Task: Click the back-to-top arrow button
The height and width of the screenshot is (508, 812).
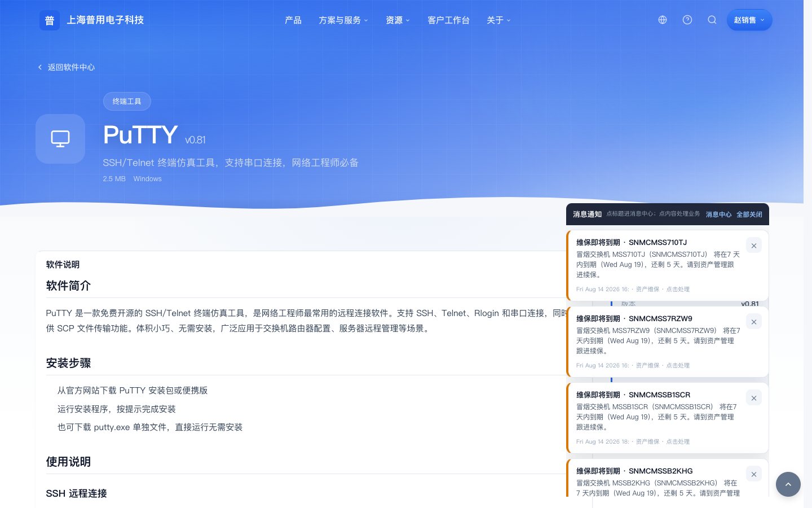Action: coord(788,484)
